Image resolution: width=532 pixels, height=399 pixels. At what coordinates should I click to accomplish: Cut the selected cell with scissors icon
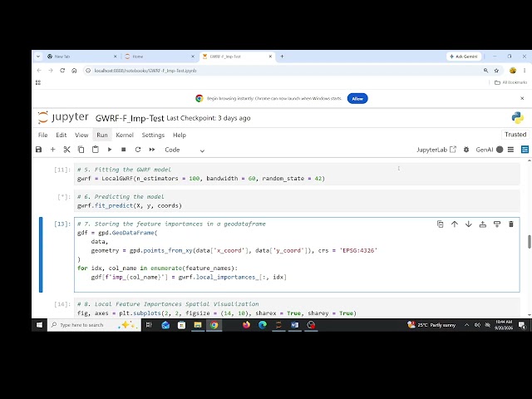click(x=66, y=150)
